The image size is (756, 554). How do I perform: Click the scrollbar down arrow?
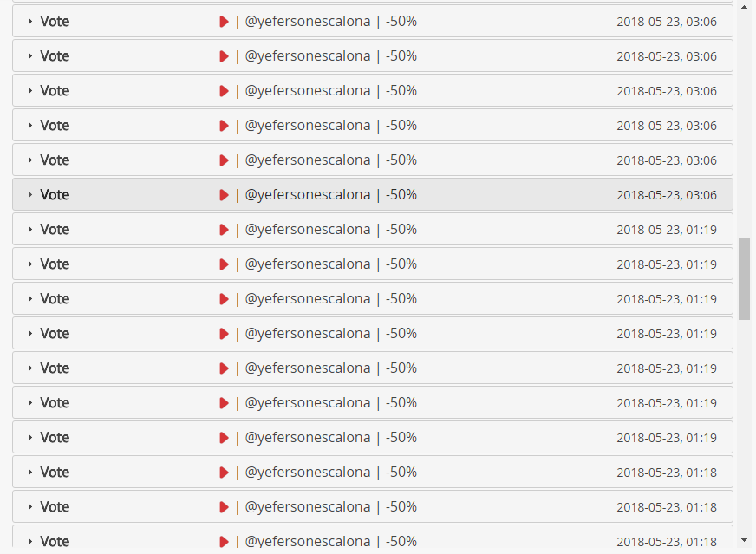coord(745,540)
